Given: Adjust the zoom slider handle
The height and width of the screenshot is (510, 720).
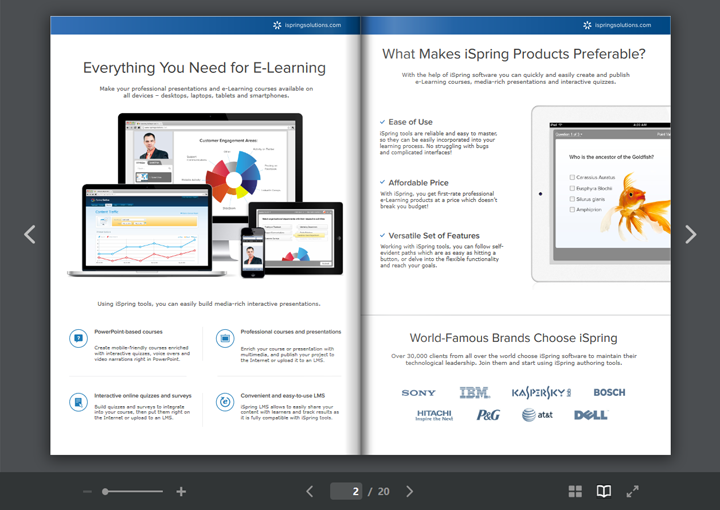Looking at the screenshot, I should tap(105, 492).
